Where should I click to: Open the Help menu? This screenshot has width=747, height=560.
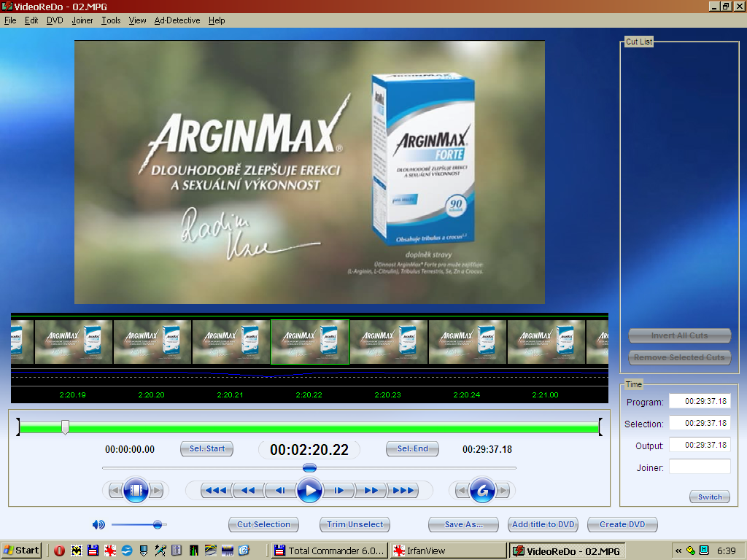217,20
